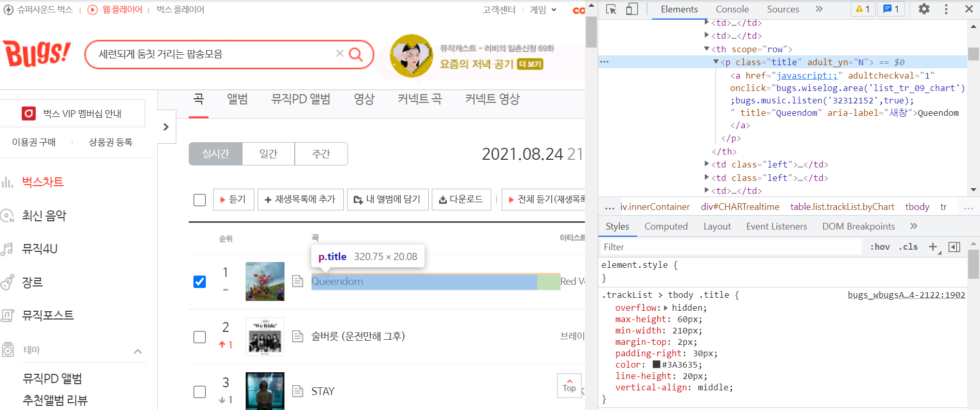Close the DevTools panel
The height and width of the screenshot is (410, 980).
[969, 9]
